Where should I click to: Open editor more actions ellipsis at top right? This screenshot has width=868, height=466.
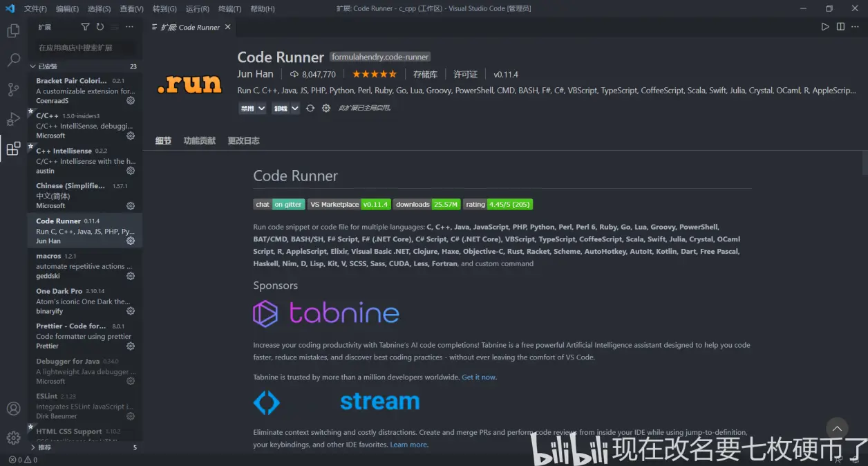[856, 27]
